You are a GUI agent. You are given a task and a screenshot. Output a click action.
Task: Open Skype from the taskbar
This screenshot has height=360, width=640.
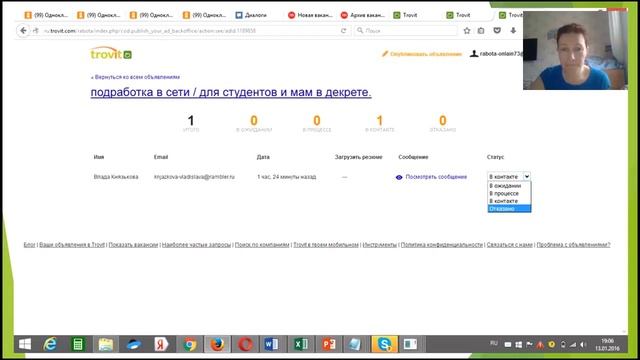click(x=384, y=344)
